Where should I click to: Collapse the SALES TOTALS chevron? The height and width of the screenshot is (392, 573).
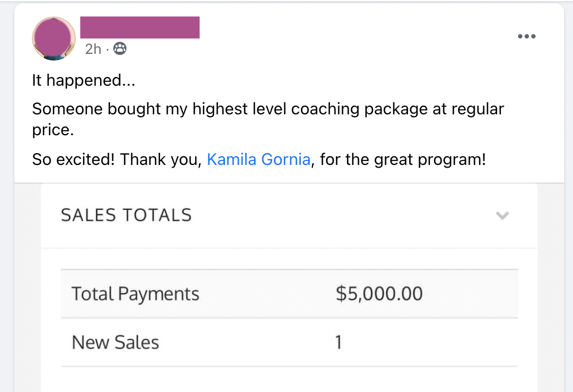click(502, 215)
